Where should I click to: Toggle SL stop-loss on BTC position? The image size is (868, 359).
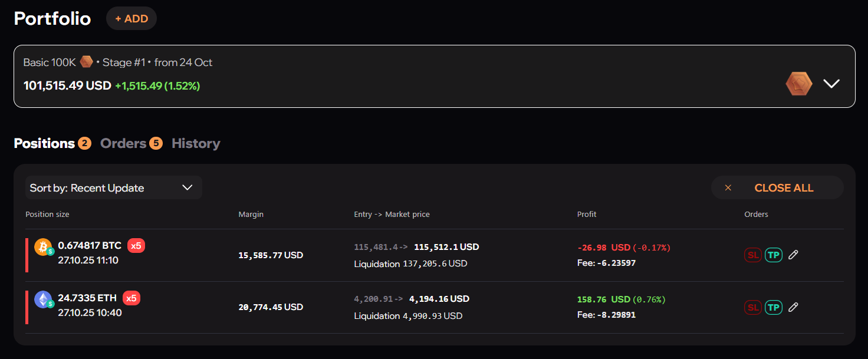tap(752, 255)
